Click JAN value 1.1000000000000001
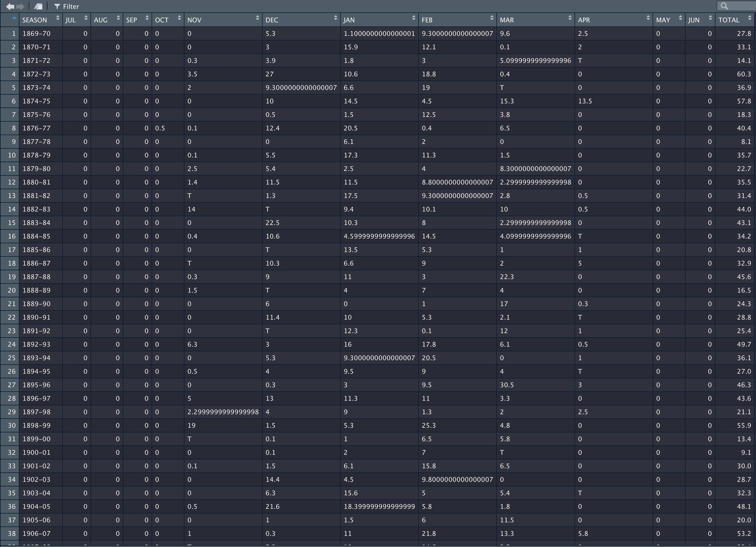The width and height of the screenshot is (756, 547). click(x=379, y=34)
